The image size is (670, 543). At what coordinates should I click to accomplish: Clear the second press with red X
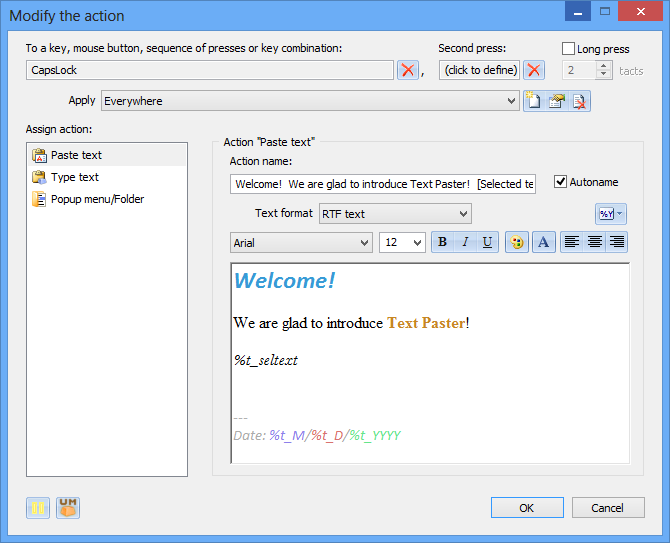pos(535,70)
